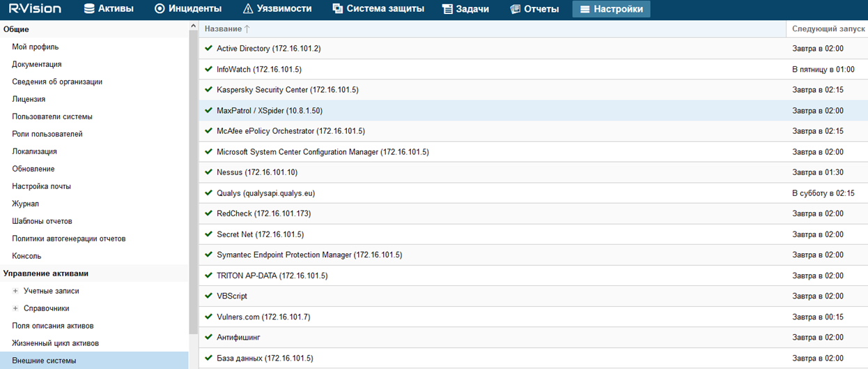Click green checkmark beside Vulners.com
The width and height of the screenshot is (868, 369).
(x=208, y=316)
